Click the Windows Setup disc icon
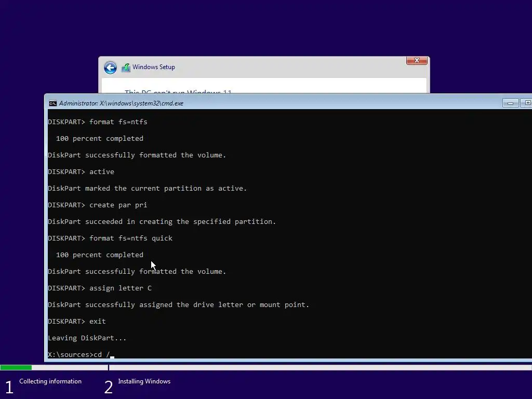 (x=126, y=68)
